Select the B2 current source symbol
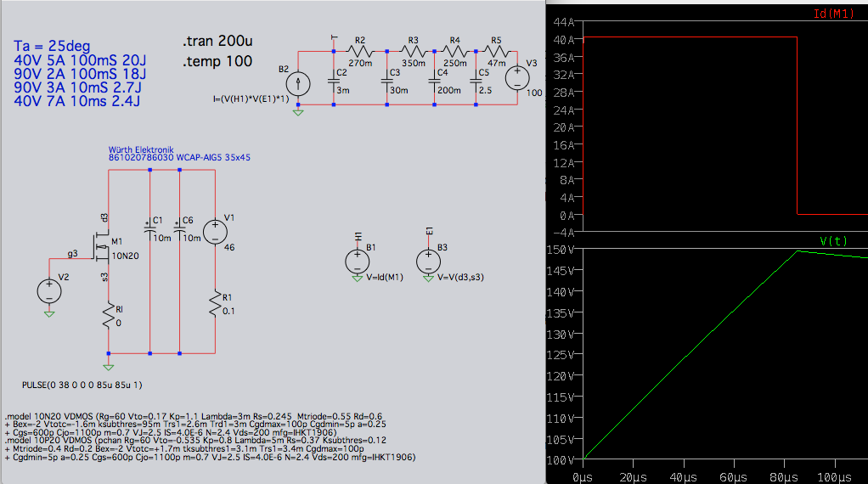This screenshot has width=868, height=484. 298,84
